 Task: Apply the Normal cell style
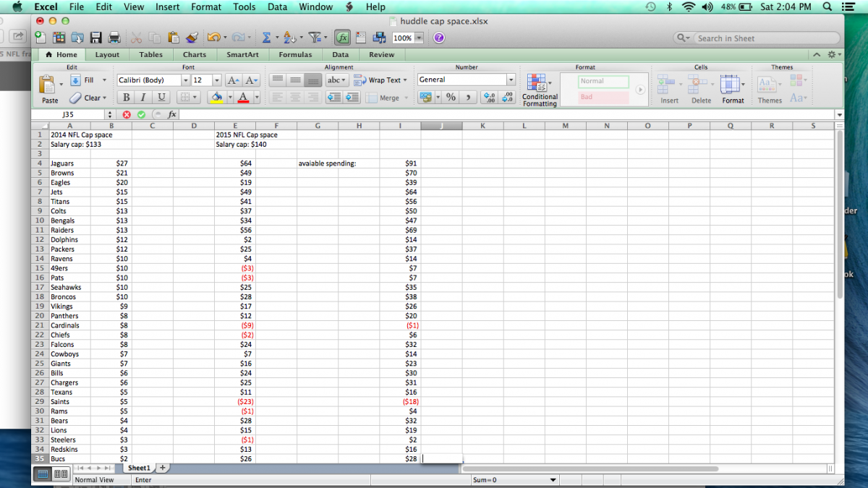[604, 81]
